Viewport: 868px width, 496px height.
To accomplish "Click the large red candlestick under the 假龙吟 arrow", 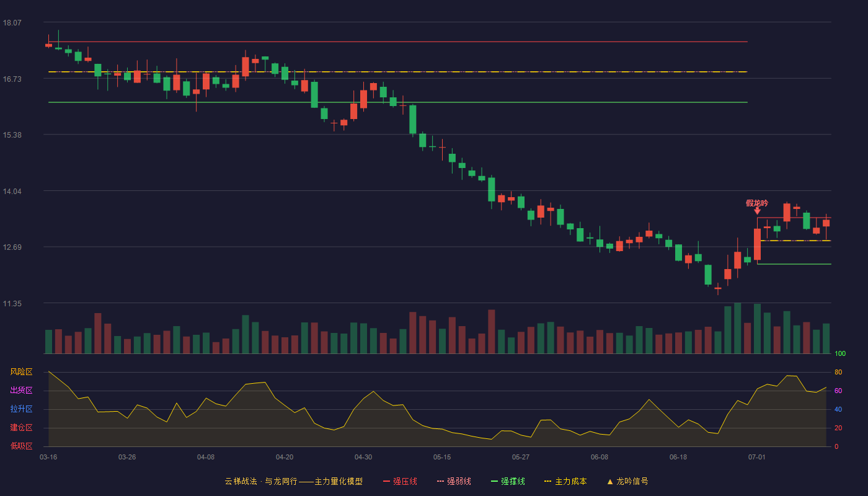I will (x=757, y=244).
